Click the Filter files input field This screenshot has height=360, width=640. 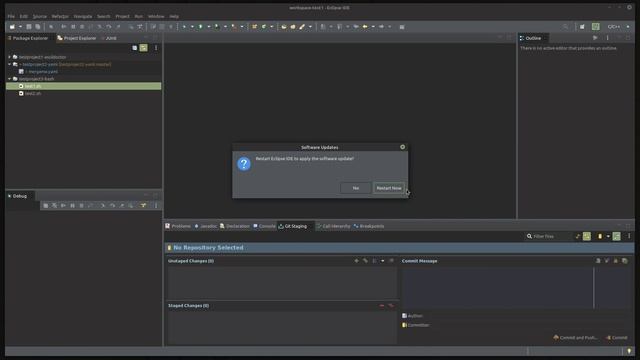coord(548,236)
